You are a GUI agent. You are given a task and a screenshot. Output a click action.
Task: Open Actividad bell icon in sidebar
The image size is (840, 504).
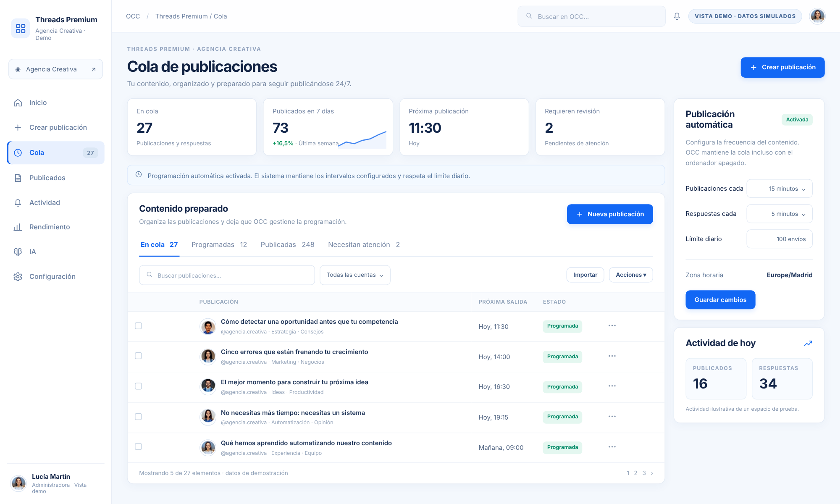[18, 203]
